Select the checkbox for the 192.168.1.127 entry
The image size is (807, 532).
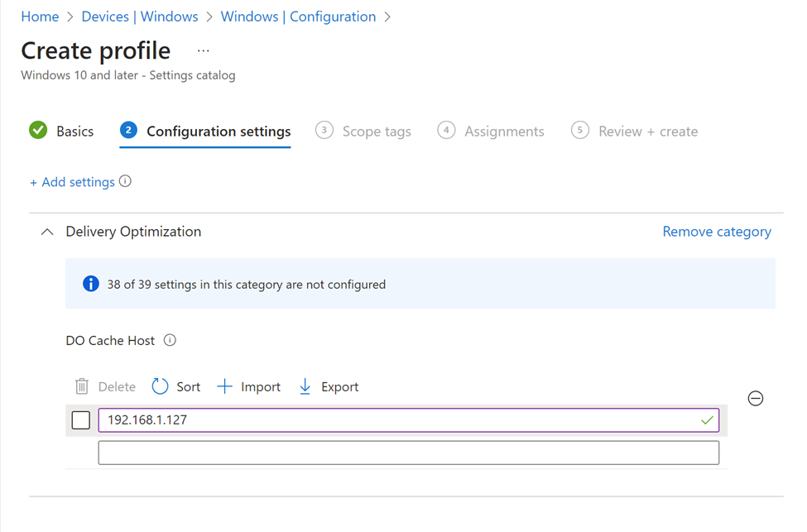80,419
